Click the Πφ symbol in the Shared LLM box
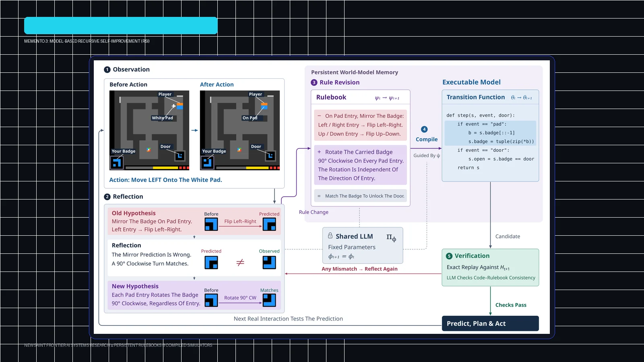The width and height of the screenshot is (644, 362). click(x=391, y=238)
